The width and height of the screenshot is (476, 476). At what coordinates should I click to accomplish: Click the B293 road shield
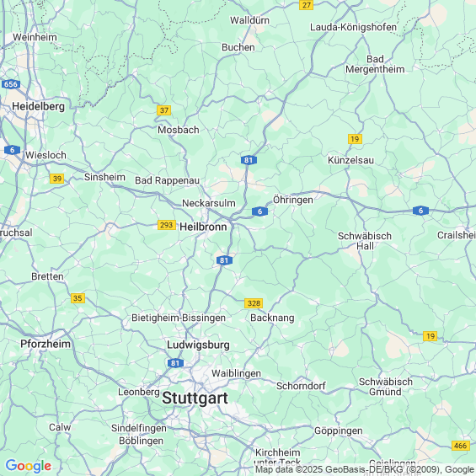coord(167,225)
